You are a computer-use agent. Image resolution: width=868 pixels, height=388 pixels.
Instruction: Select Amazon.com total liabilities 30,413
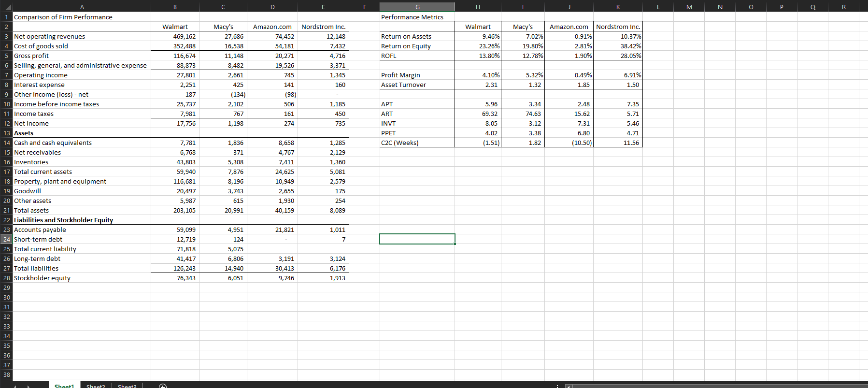tap(272, 268)
